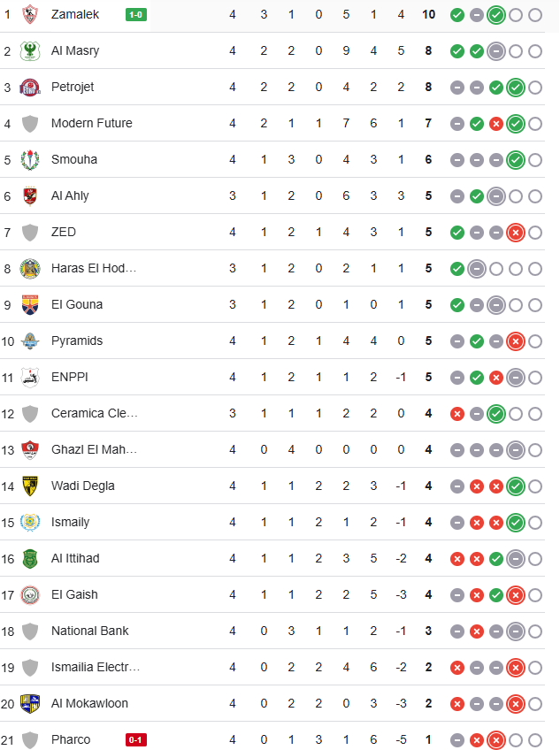Click the Smouha club emblem
Image resolution: width=560 pixels, height=750 pixels.
30,160
